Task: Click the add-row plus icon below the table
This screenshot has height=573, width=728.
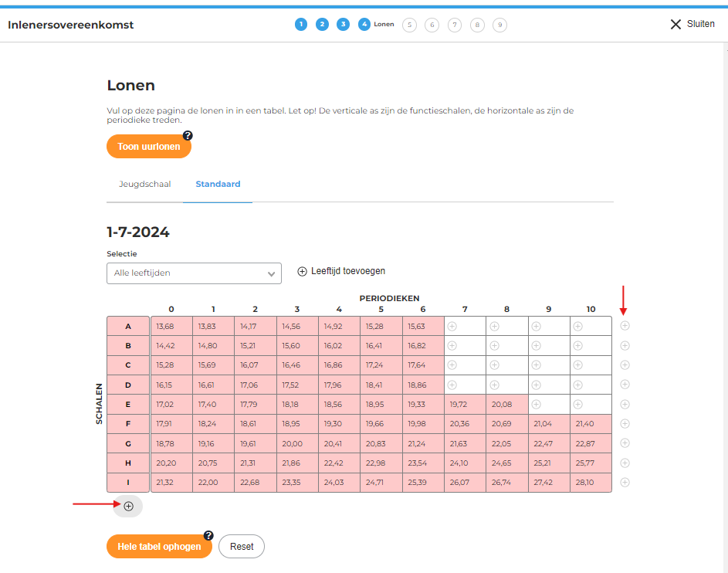Action: (x=128, y=506)
